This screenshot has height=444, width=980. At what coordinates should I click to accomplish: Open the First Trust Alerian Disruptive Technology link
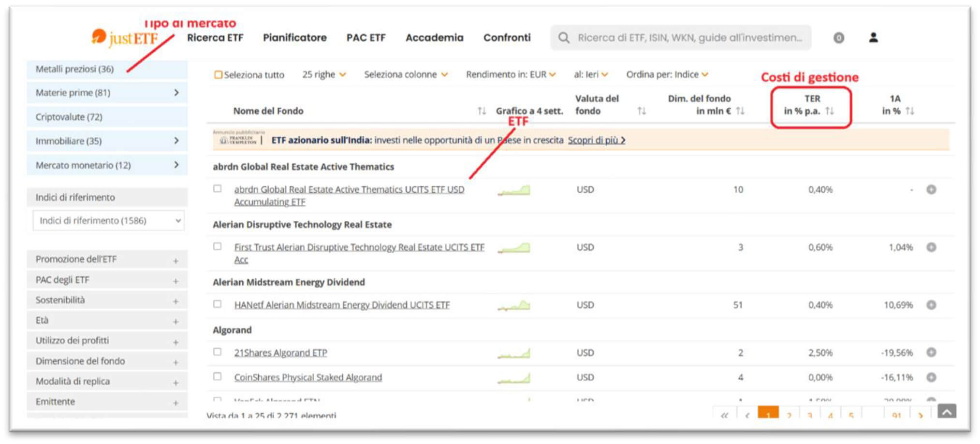pos(359,247)
